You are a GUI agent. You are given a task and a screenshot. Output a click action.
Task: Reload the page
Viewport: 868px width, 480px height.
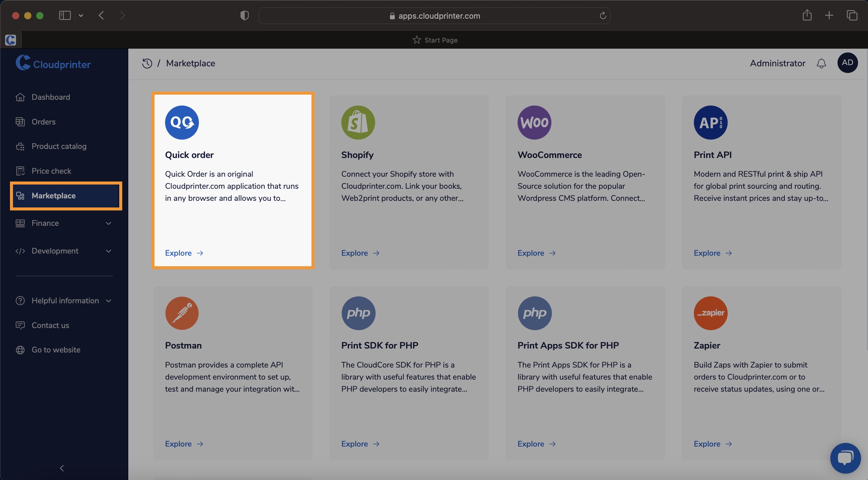603,15
